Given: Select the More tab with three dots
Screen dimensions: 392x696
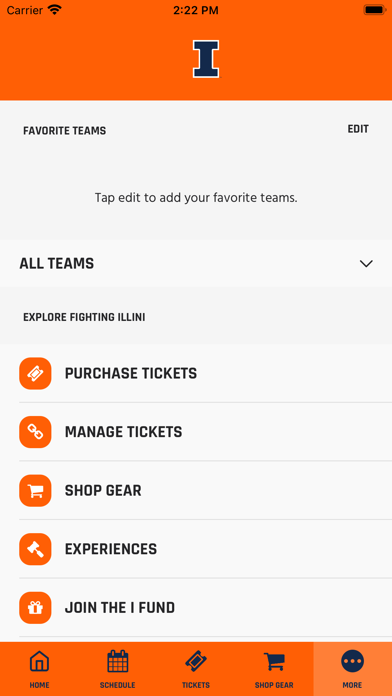Looking at the screenshot, I should pyautogui.click(x=352, y=669).
